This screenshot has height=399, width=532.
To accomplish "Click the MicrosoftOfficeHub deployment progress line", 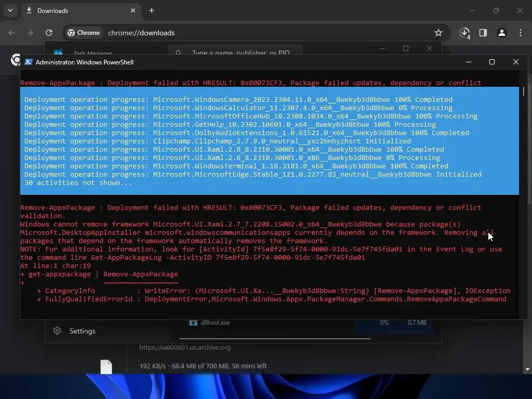I will [x=251, y=116].
